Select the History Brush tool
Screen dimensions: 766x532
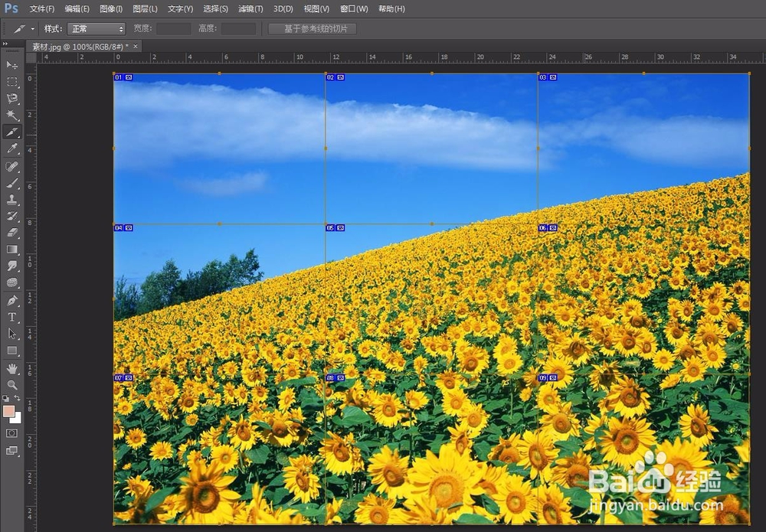coord(12,216)
